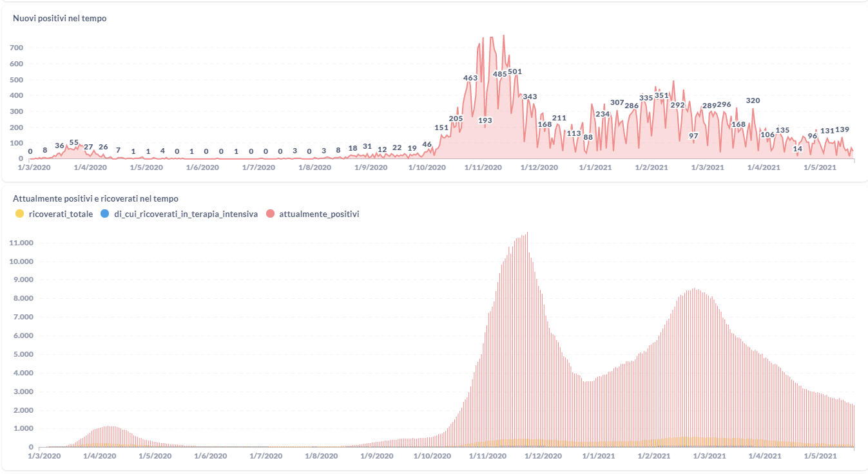The height and width of the screenshot is (474, 868).
Task: Click the 193 dip data label
Action: [x=485, y=120]
